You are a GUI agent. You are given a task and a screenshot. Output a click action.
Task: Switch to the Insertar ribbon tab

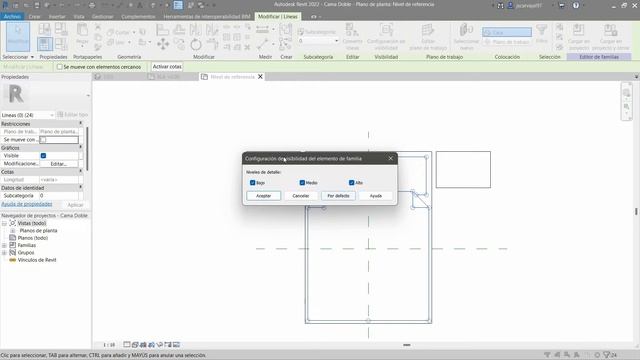[57, 17]
